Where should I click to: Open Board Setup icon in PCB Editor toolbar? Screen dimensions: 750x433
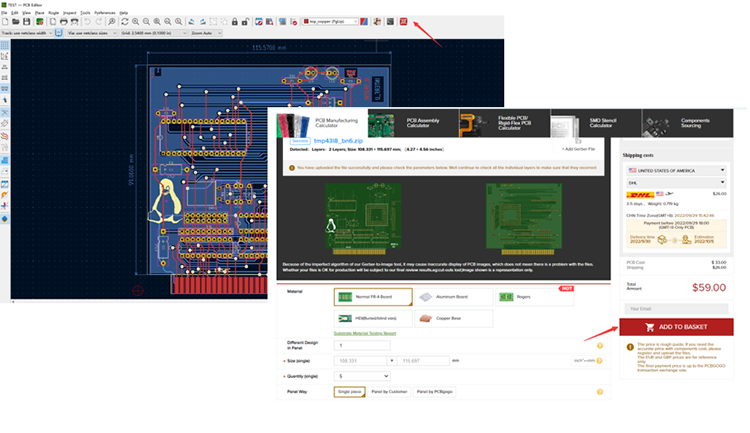(x=40, y=22)
